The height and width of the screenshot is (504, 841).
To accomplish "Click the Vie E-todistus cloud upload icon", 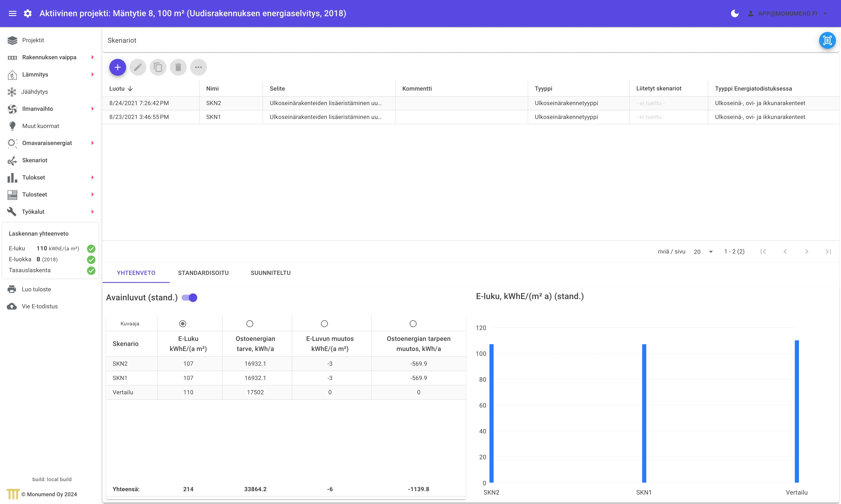I will pyautogui.click(x=12, y=306).
